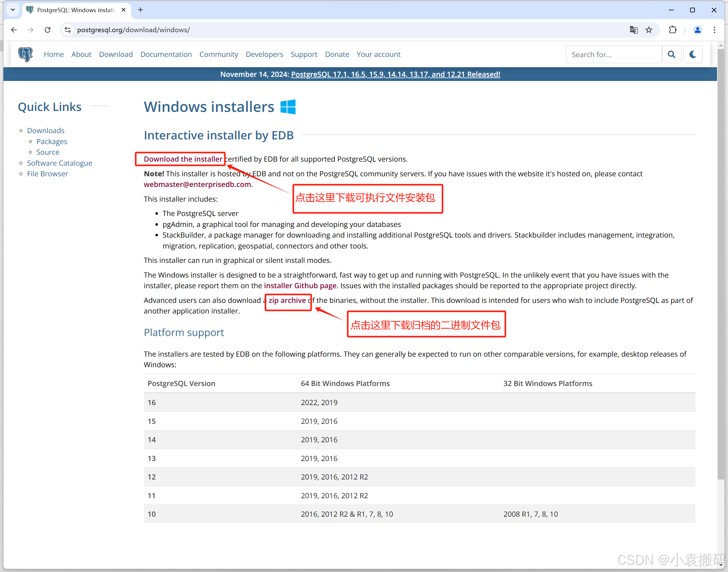This screenshot has width=728, height=572.
Task: Open the About menu item
Action: pos(81,54)
